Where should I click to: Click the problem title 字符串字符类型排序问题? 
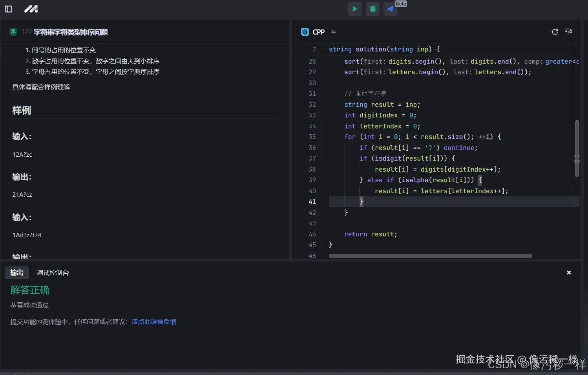tap(71, 32)
